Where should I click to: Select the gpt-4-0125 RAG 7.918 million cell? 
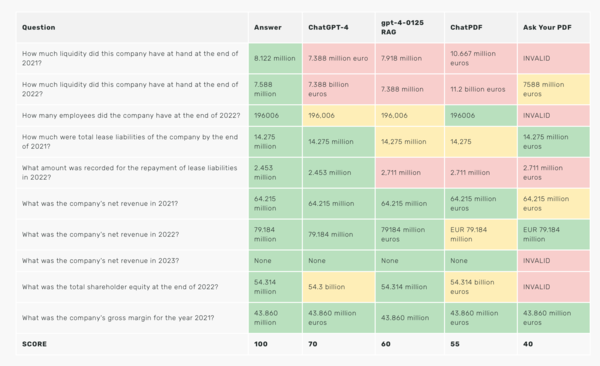(x=410, y=58)
